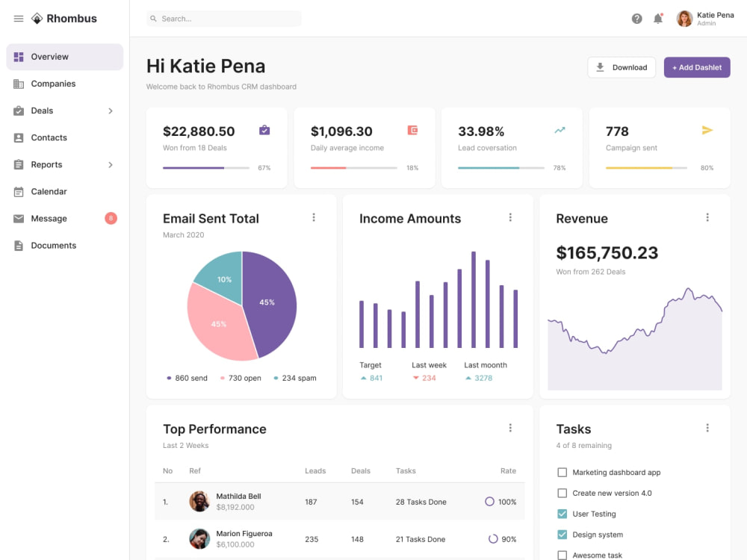This screenshot has width=747, height=560.
Task: Open Calendar from the sidebar
Action: click(x=65, y=191)
